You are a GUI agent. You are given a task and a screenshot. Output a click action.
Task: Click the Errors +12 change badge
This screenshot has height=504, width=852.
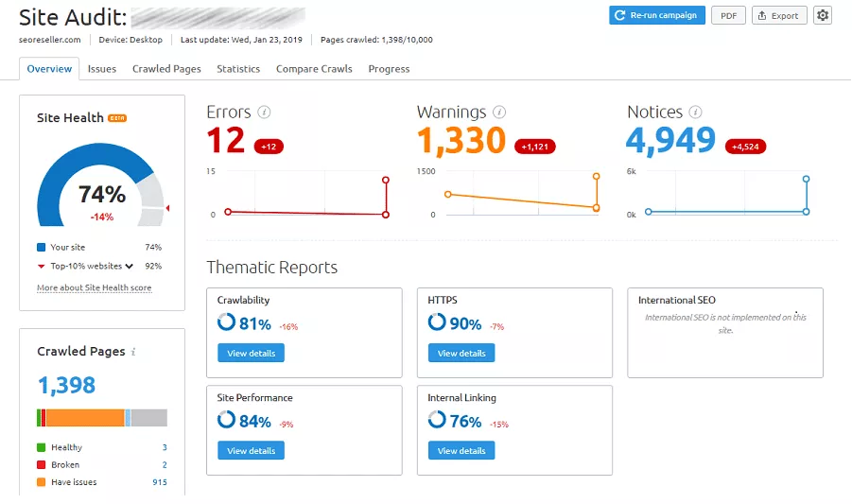click(269, 147)
